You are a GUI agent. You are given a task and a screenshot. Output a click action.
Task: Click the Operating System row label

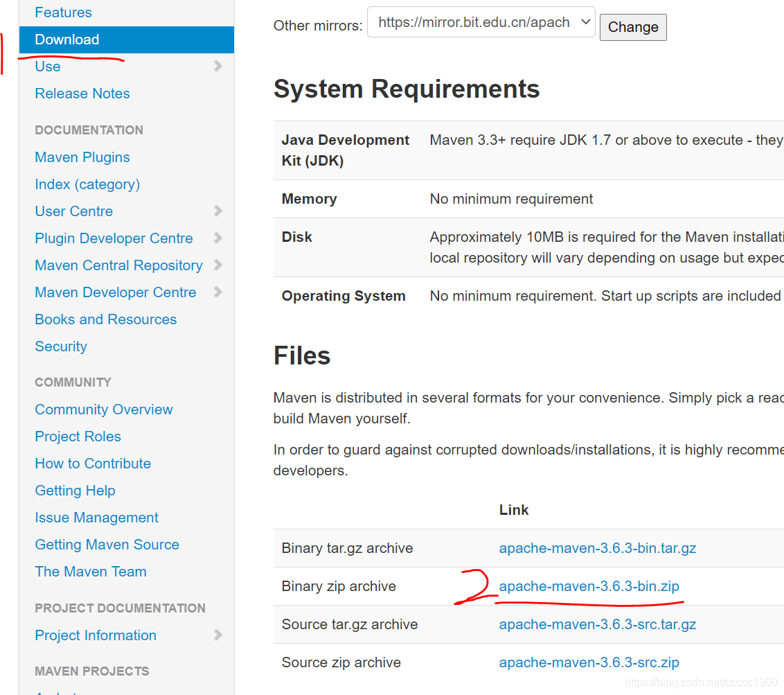344,296
